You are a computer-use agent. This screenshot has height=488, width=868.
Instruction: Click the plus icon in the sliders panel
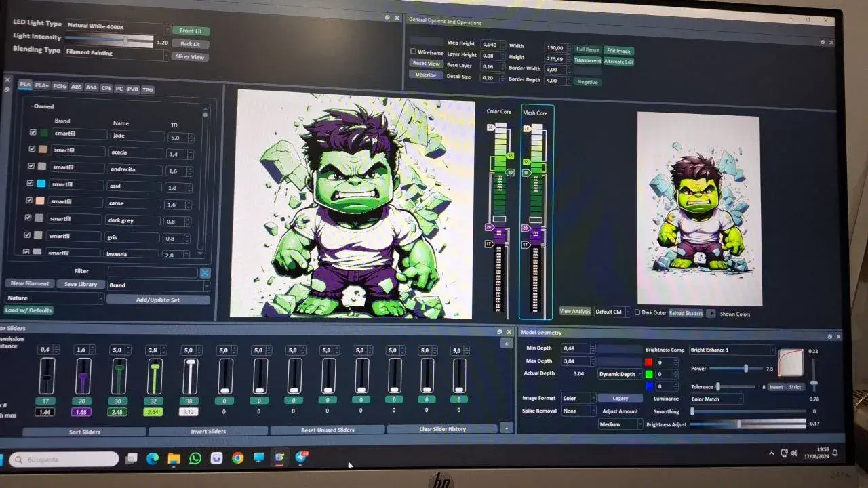pyautogui.click(x=506, y=344)
